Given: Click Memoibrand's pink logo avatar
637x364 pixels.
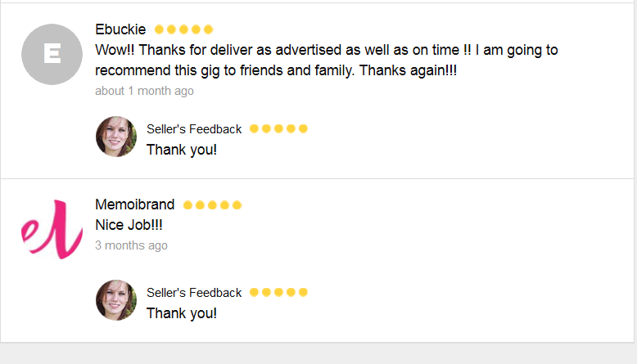Looking at the screenshot, I should tap(52, 229).
